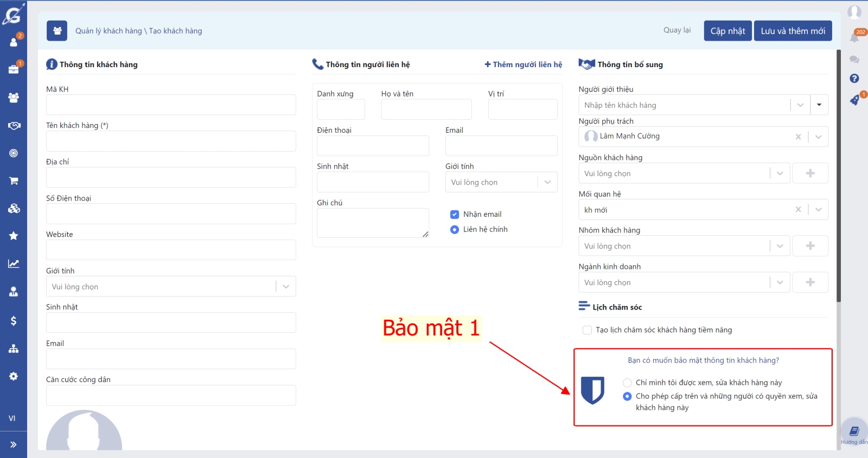Viewport: 868px width, 458px height.
Task: Open the star favorites icon in sidebar
Action: pyautogui.click(x=14, y=236)
